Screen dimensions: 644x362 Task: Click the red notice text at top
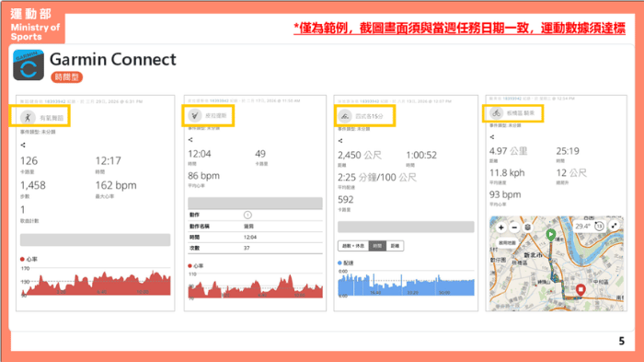(460, 29)
